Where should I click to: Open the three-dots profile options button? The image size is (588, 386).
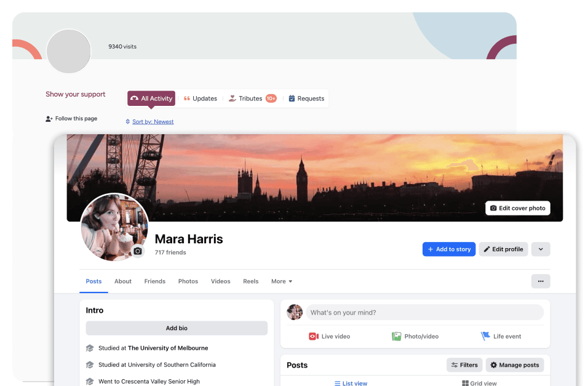541,281
